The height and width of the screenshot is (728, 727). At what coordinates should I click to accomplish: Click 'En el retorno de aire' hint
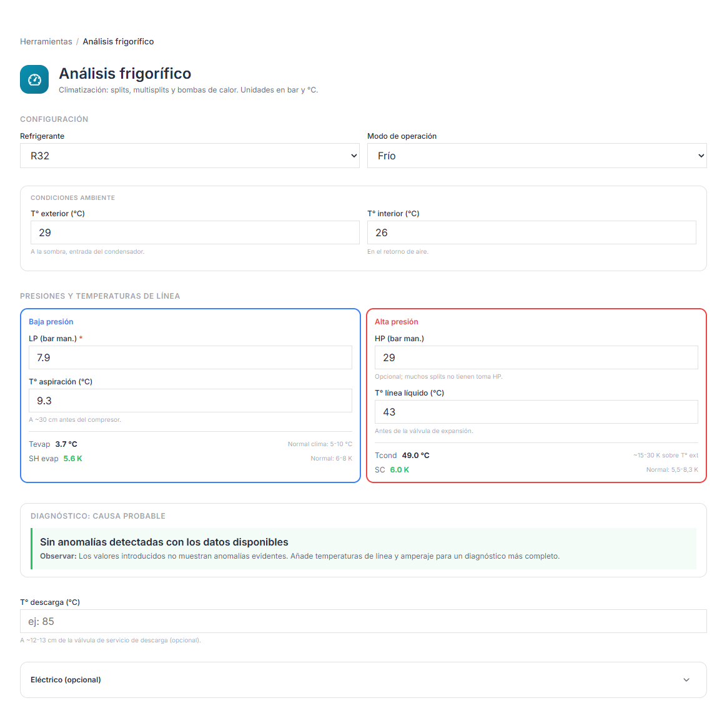coord(398,252)
